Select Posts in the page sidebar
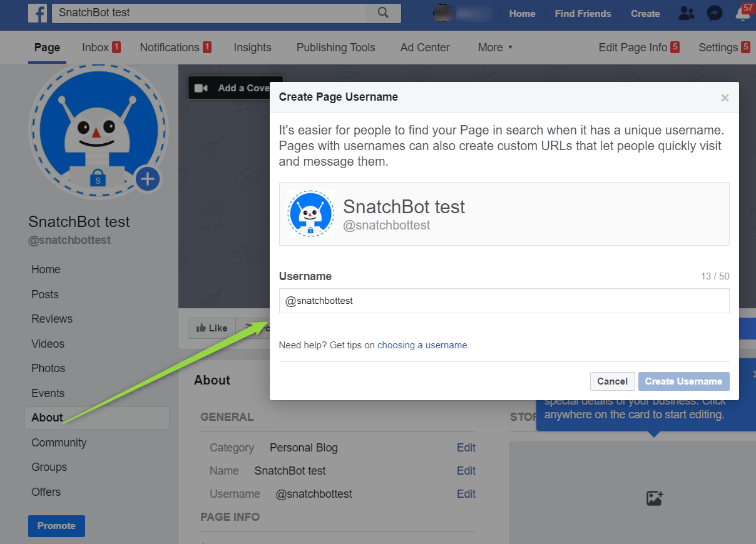 45,295
